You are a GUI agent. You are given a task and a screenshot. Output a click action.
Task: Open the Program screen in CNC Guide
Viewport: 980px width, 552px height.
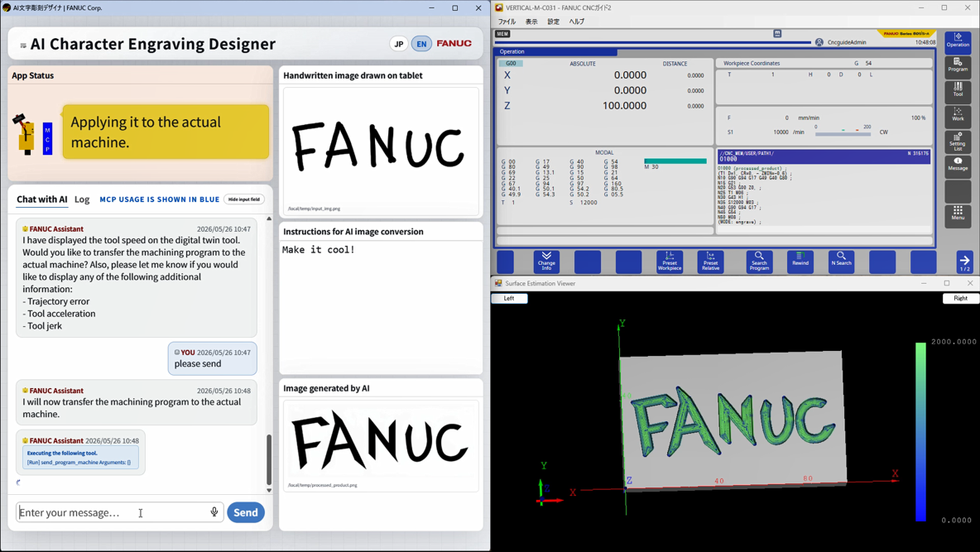point(958,65)
